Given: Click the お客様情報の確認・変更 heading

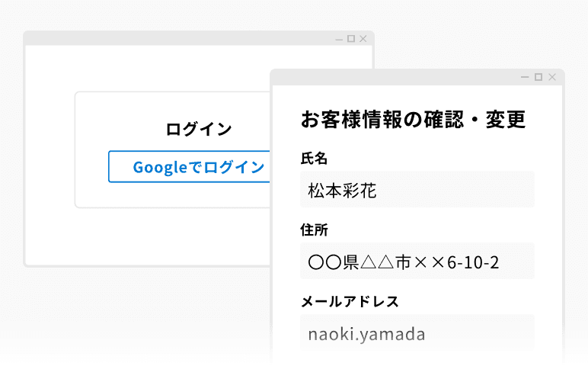Looking at the screenshot, I should point(414,120).
